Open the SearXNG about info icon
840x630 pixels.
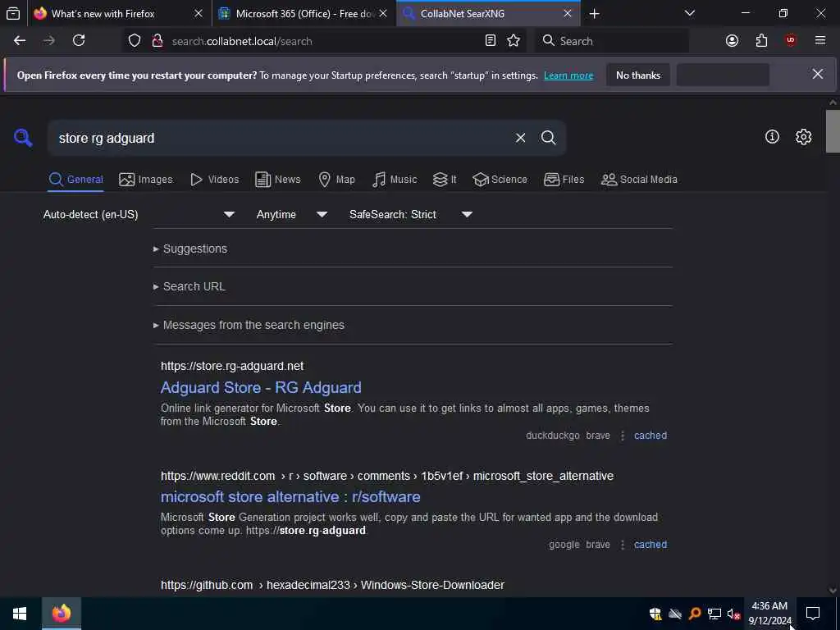[x=772, y=137]
